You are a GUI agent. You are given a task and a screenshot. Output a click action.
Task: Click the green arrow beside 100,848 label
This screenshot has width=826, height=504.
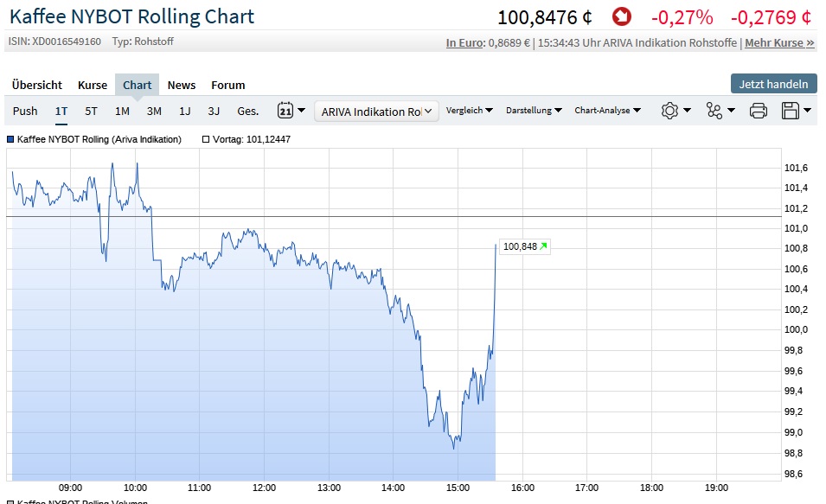click(543, 246)
